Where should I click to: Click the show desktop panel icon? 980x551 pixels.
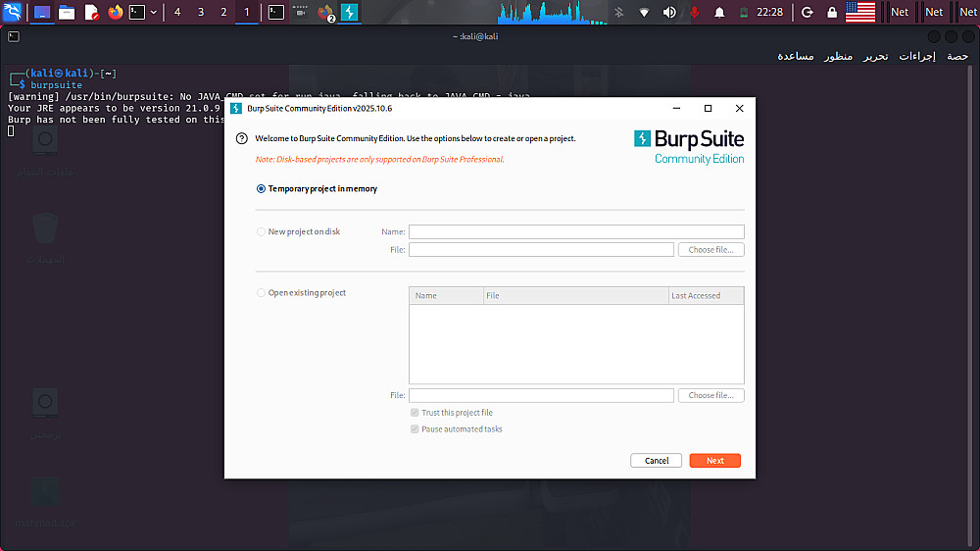[42, 12]
